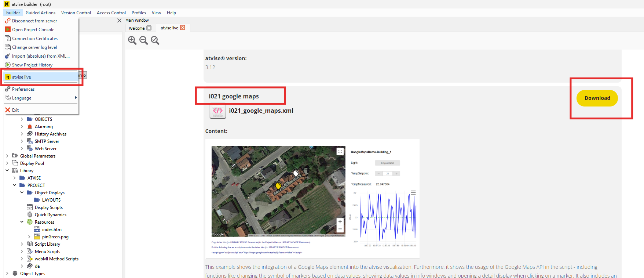Click the Resources spiral icon
The width and height of the screenshot is (644, 278).
[x=30, y=222]
